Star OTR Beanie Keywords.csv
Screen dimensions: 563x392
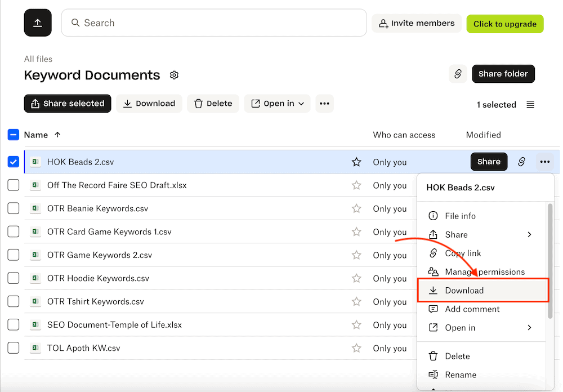(356, 208)
